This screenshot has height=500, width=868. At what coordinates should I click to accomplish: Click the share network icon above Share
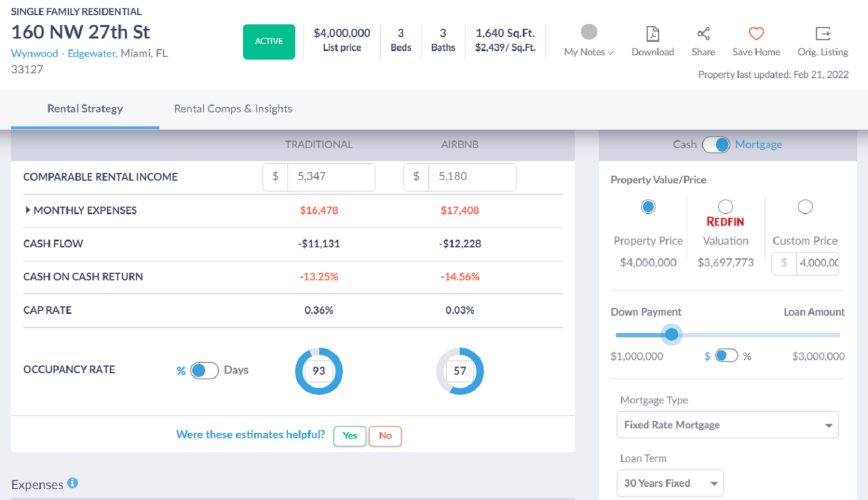coord(703,34)
